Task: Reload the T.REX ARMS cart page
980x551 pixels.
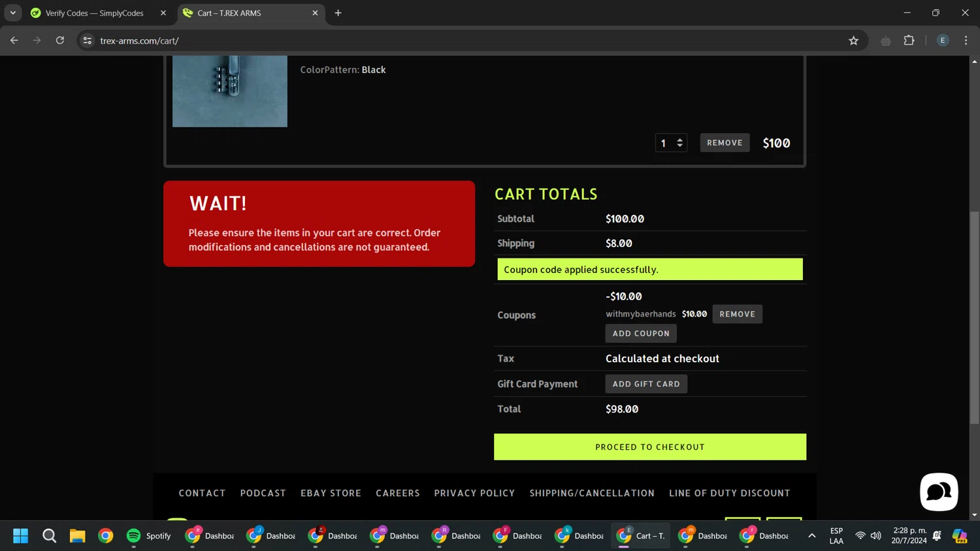Action: (x=60, y=40)
